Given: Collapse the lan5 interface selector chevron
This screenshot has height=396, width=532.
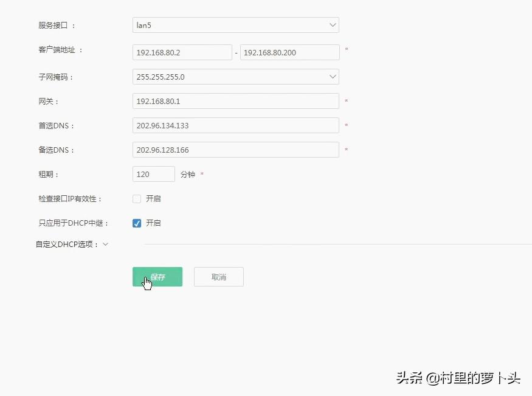Looking at the screenshot, I should pyautogui.click(x=332, y=25).
